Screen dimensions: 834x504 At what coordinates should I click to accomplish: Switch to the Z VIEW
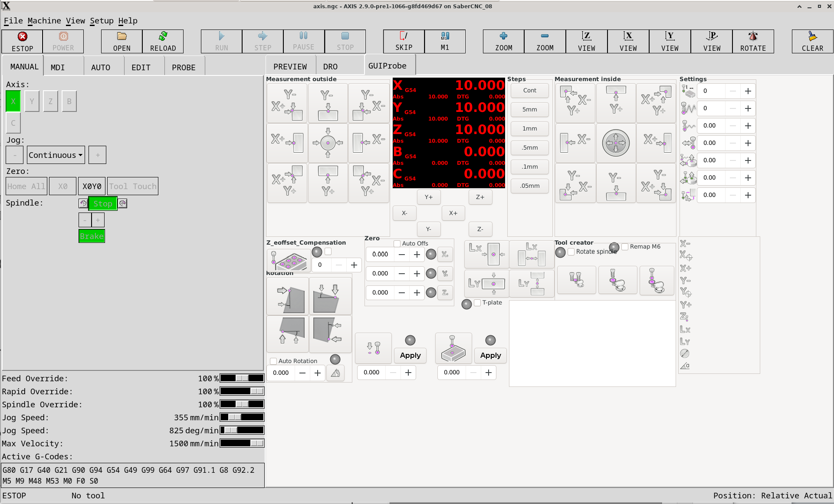coord(586,42)
